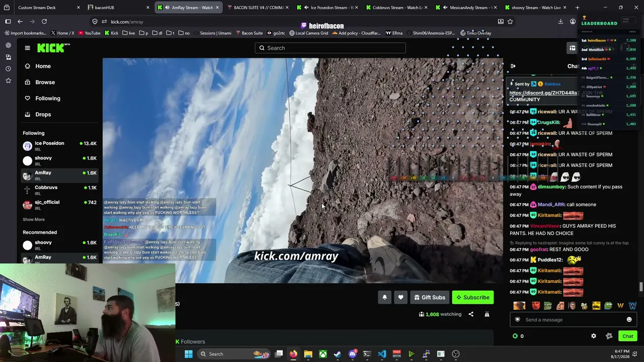
Task: Click the Kick logo
Action: [x=52, y=48]
